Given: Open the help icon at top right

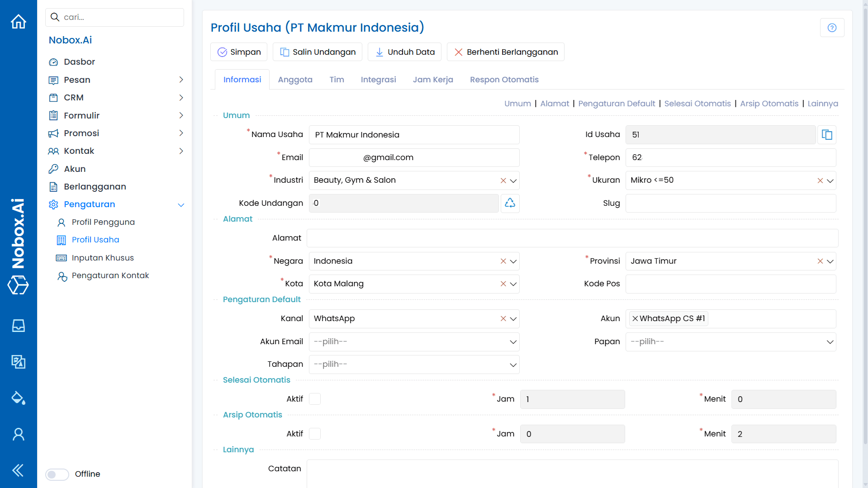Looking at the screenshot, I should [x=832, y=28].
